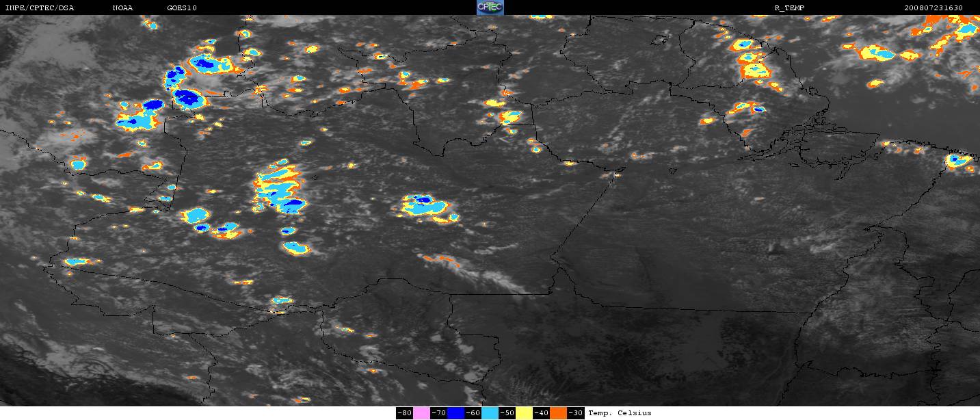Click the GOES10 satellite label

[181, 8]
